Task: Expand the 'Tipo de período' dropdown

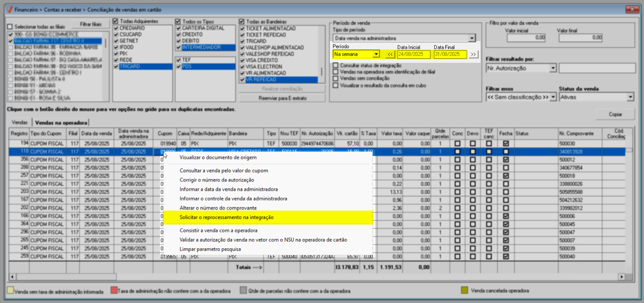Action: pyautogui.click(x=472, y=38)
